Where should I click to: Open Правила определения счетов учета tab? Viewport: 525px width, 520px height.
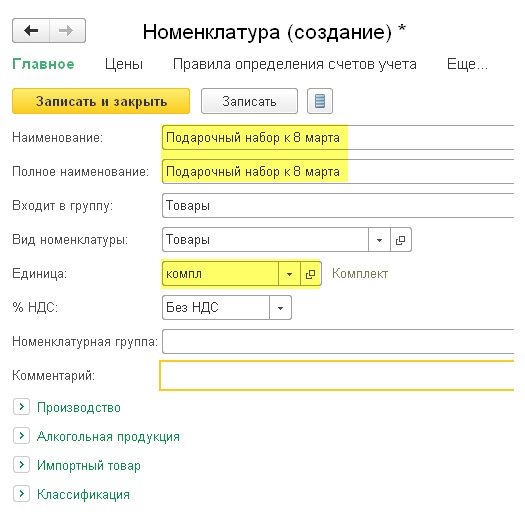tap(295, 64)
